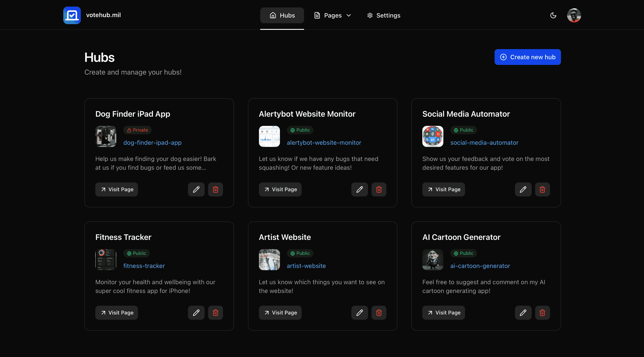Edit the Dog Finder iPad App hub
Image resolution: width=644 pixels, height=357 pixels.
[x=196, y=189]
